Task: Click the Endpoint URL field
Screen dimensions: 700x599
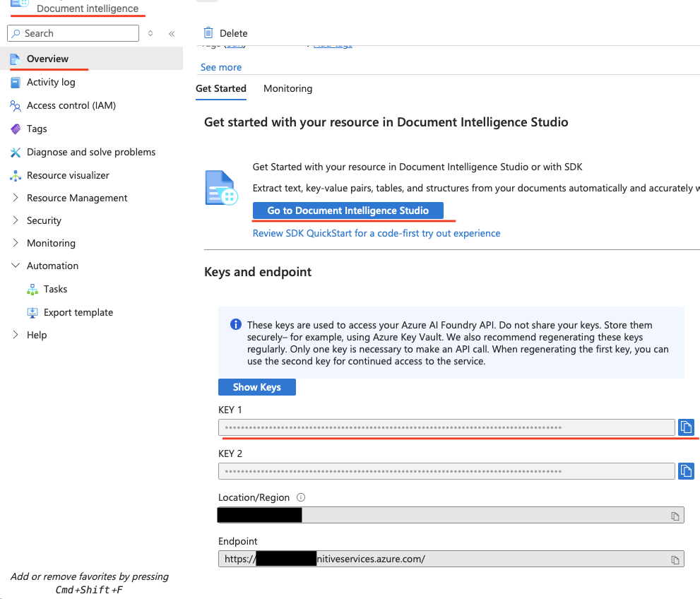Action: [451, 559]
